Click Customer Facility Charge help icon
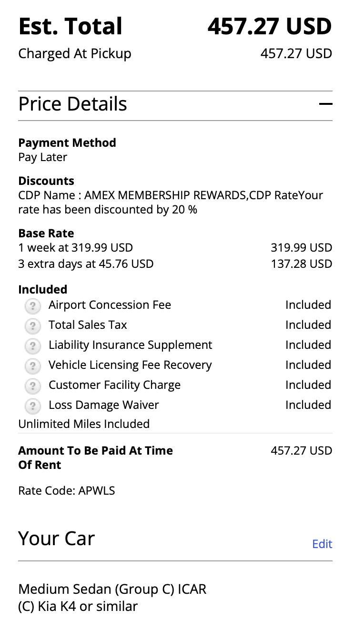 click(32, 386)
